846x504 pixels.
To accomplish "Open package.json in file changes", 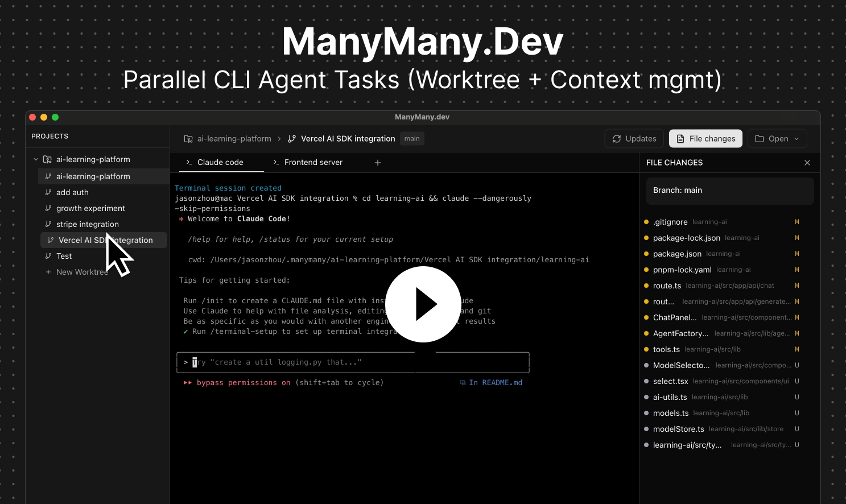I will (723, 254).
